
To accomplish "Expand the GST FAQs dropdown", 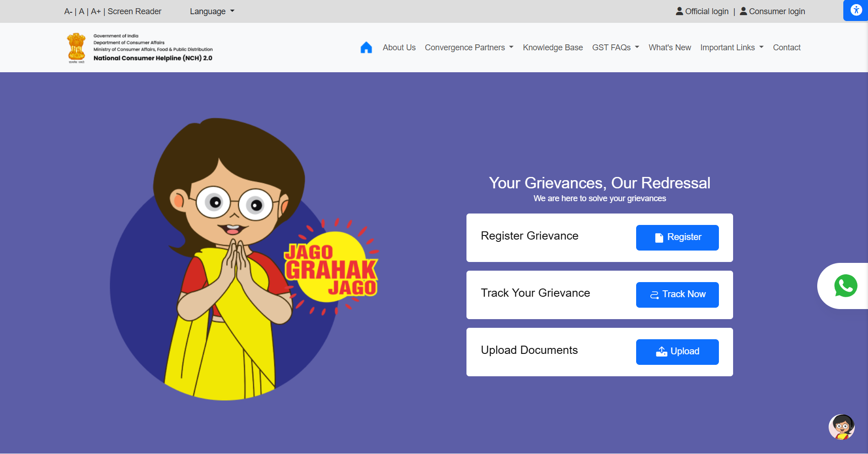I will 615,48.
